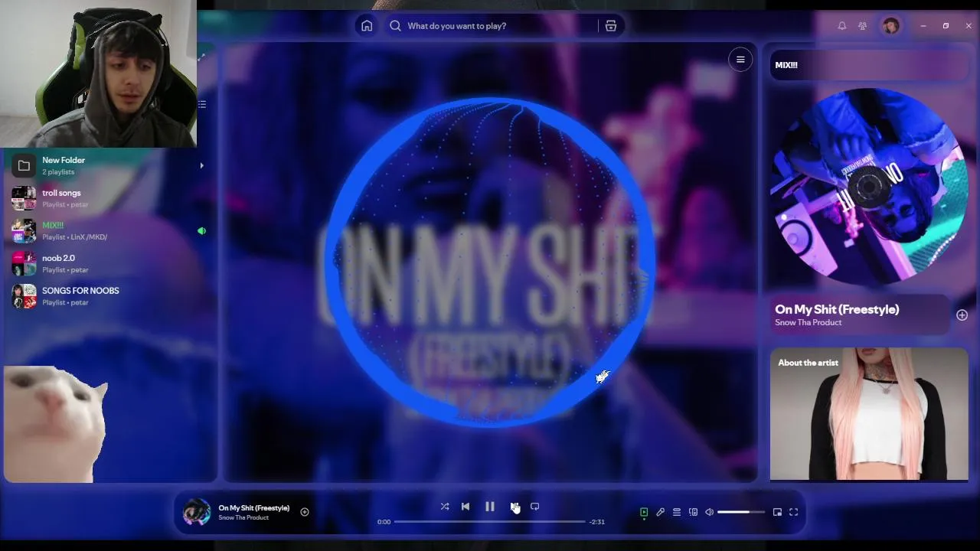This screenshot has width=980, height=551.
Task: Open the SONGS FOR NOOBS playlist
Action: pos(107,296)
